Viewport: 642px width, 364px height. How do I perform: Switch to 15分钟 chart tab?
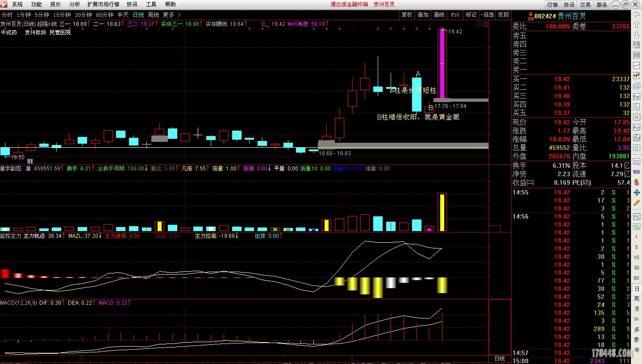click(62, 15)
